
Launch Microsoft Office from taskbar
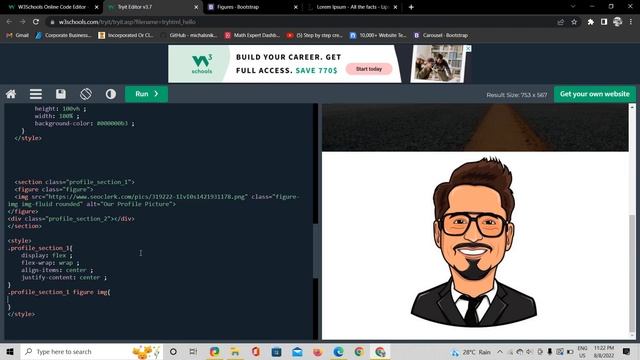click(x=256, y=351)
